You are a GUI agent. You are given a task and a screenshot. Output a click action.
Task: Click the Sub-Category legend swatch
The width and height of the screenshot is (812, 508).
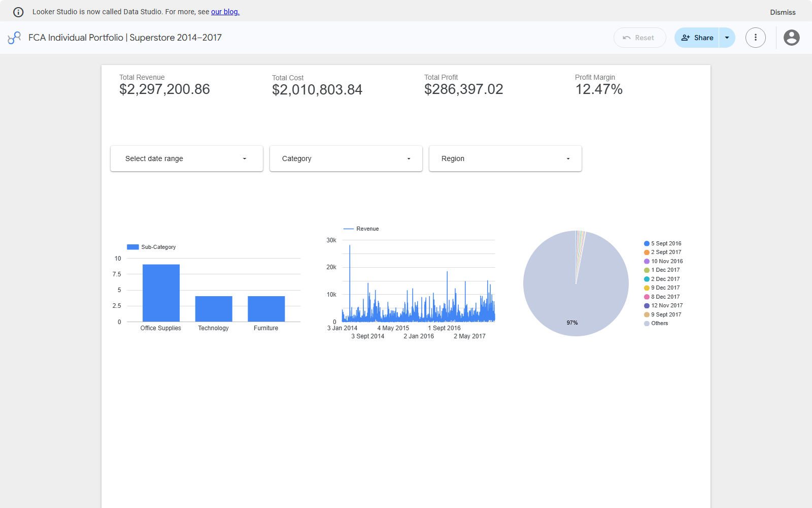[x=133, y=247]
